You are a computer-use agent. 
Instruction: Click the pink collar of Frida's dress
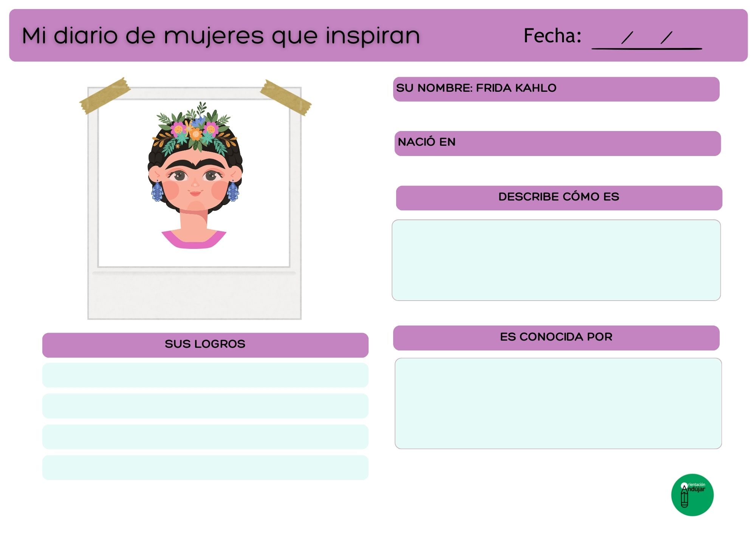[194, 242]
